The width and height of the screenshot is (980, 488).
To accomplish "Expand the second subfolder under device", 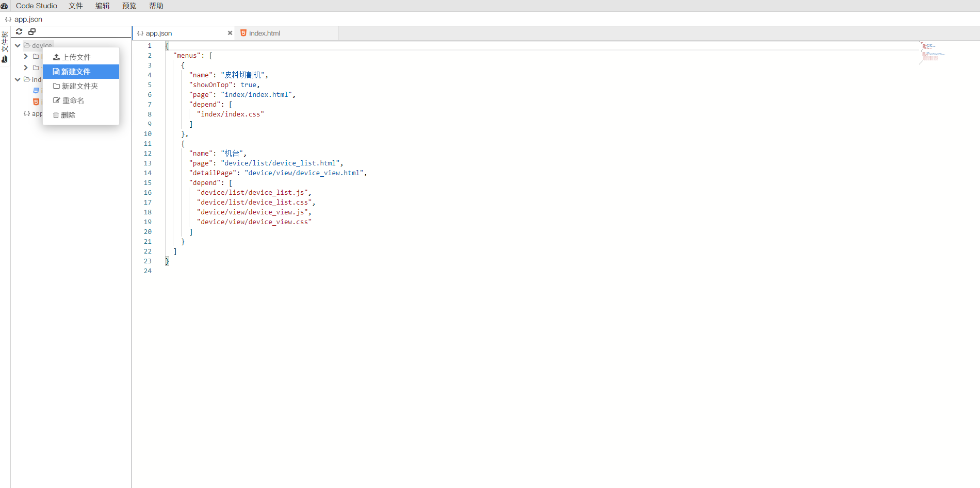I will 26,68.
